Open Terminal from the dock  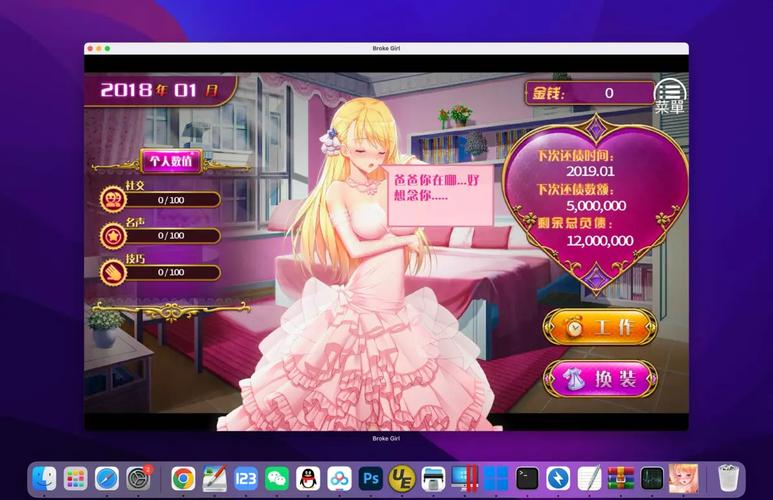coord(527,479)
